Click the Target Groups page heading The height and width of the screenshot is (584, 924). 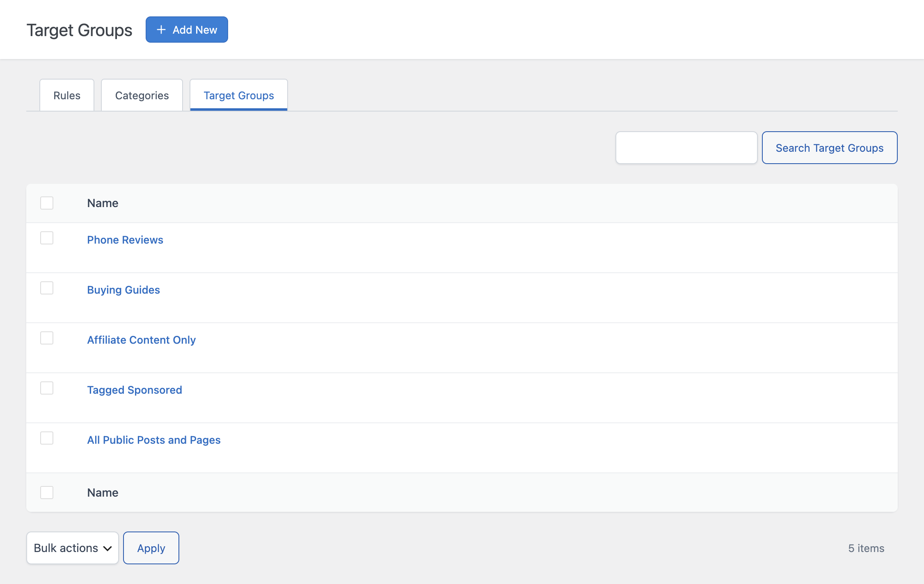point(79,30)
